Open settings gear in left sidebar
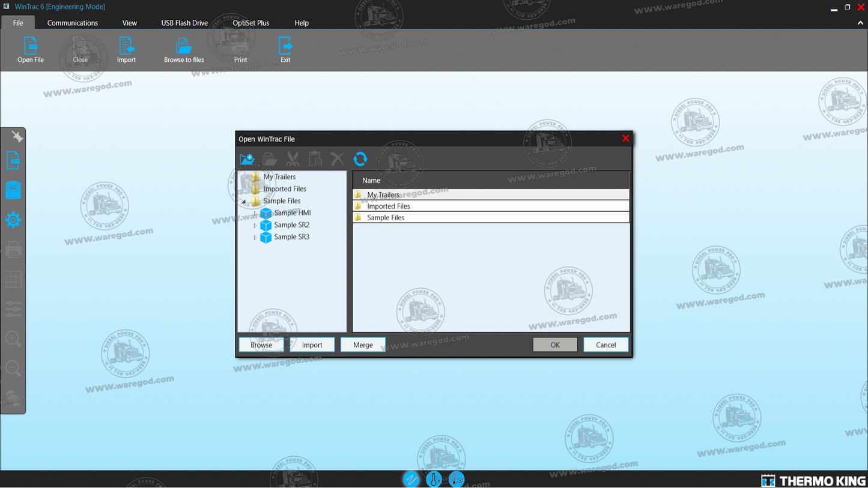This screenshot has width=868, height=488. [13, 220]
